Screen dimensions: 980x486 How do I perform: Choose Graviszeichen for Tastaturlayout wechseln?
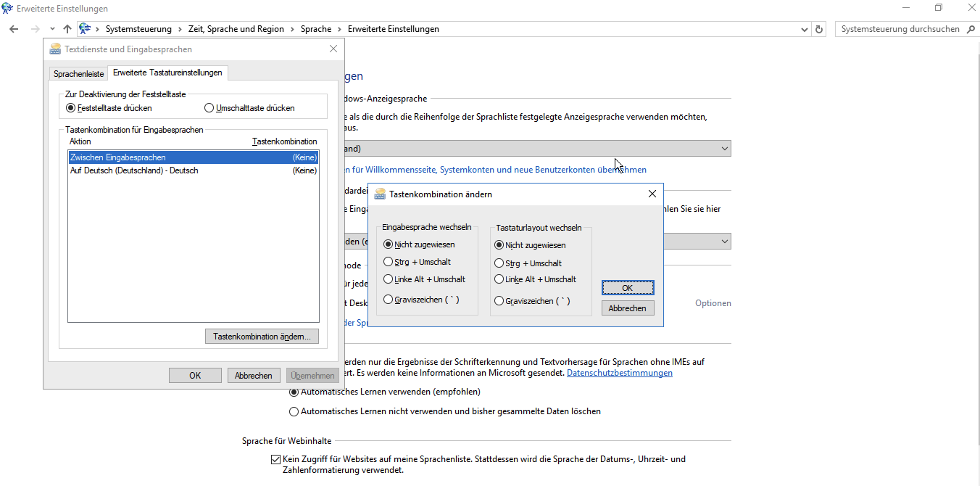[532, 301]
